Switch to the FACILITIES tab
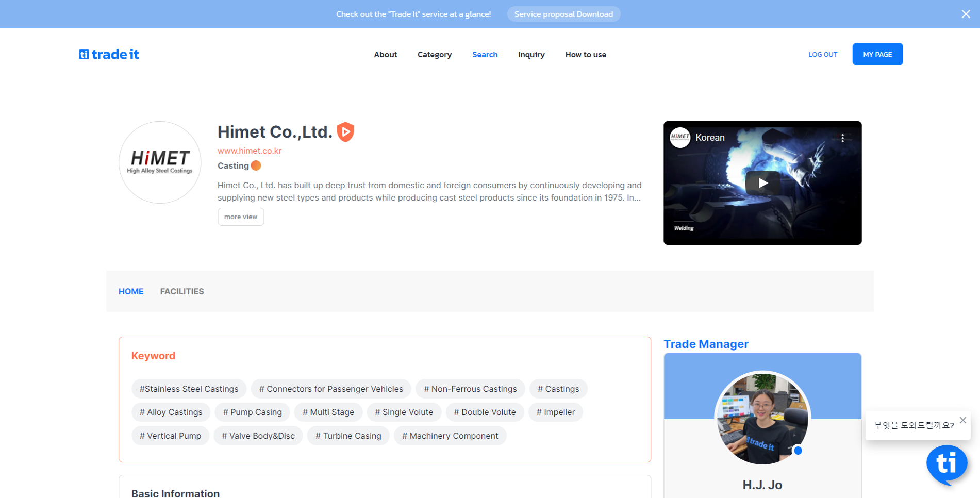 tap(182, 291)
